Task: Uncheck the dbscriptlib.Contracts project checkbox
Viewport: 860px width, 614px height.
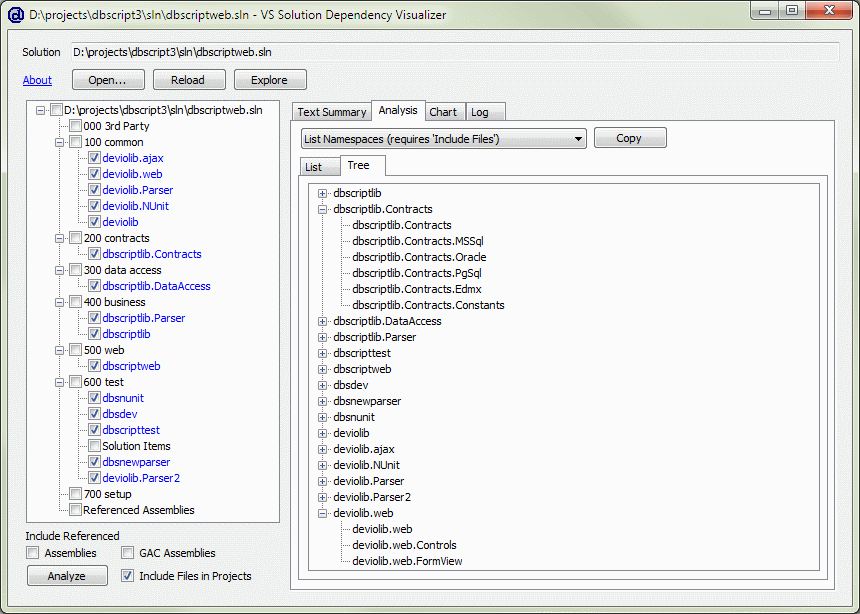Action: click(x=94, y=254)
